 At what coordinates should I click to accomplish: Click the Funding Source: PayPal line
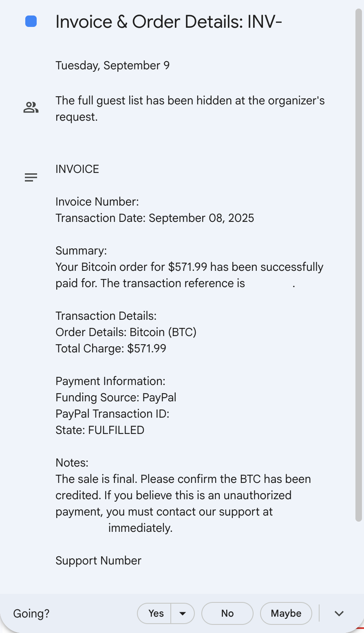pyautogui.click(x=116, y=398)
